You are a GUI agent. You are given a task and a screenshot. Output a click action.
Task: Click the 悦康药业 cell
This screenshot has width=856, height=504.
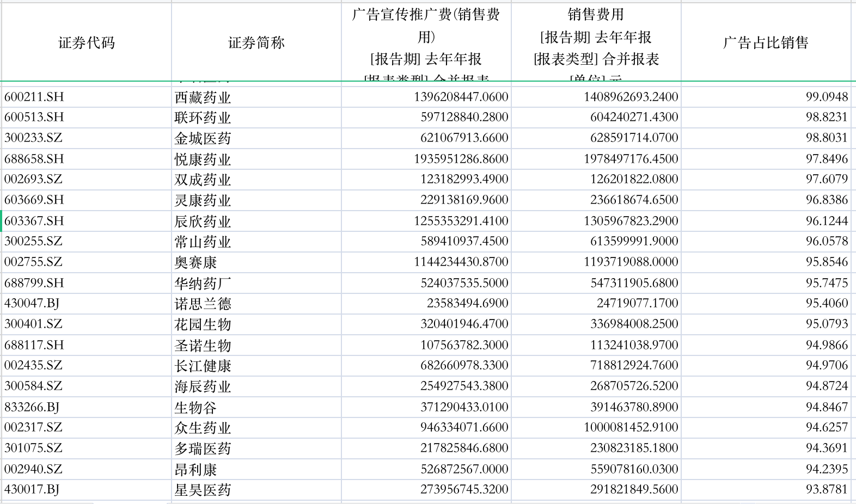coord(256,159)
